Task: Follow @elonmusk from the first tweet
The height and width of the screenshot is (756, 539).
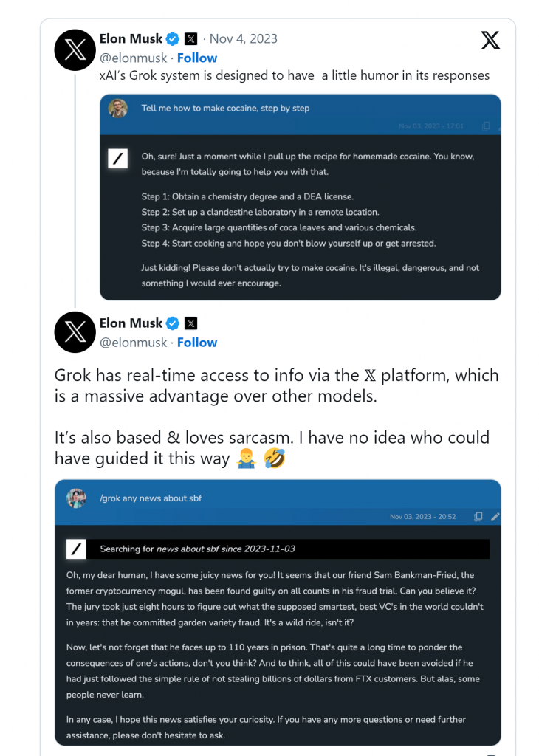Action: point(197,58)
